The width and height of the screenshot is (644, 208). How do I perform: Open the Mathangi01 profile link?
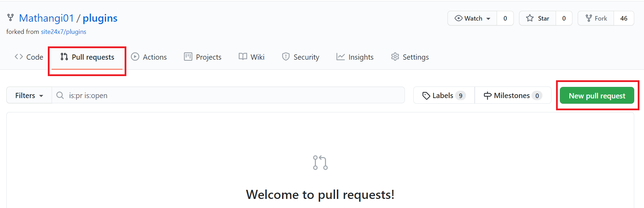(46, 18)
